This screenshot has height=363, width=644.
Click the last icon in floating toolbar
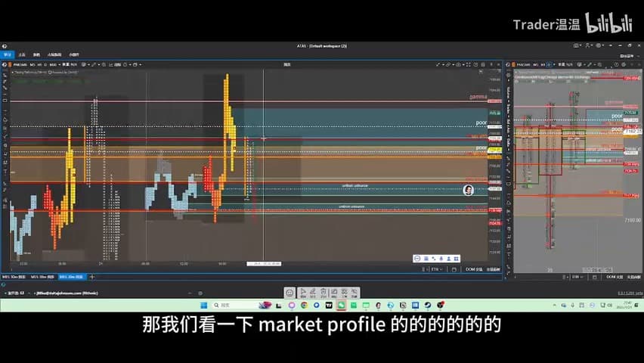(x=457, y=259)
